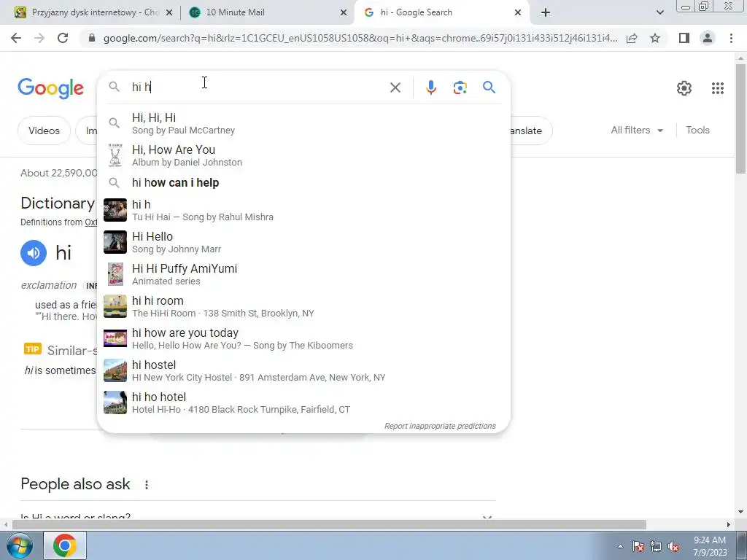Listen to pronunciation of hi
Image resolution: width=747 pixels, height=560 pixels.
click(34, 253)
